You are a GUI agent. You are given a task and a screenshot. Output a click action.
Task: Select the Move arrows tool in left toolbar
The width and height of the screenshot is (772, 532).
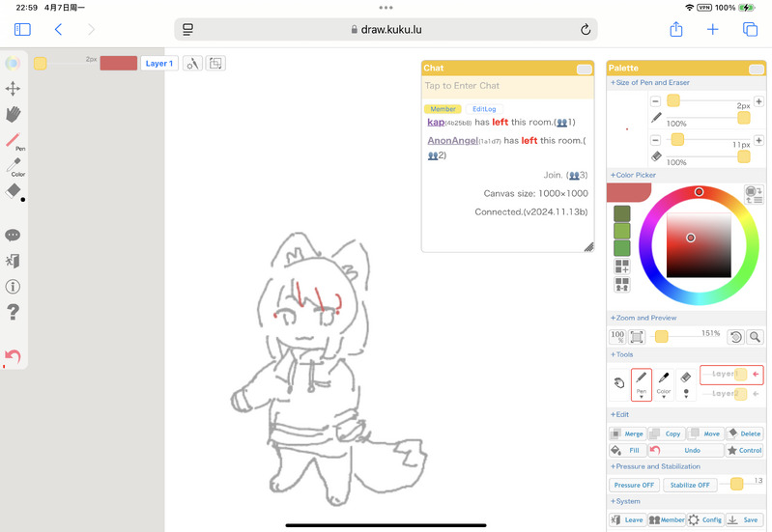13,89
